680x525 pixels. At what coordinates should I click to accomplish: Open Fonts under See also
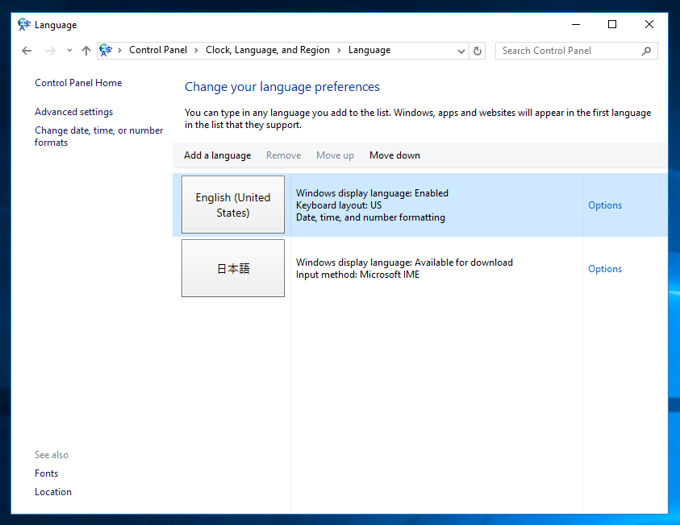point(46,473)
